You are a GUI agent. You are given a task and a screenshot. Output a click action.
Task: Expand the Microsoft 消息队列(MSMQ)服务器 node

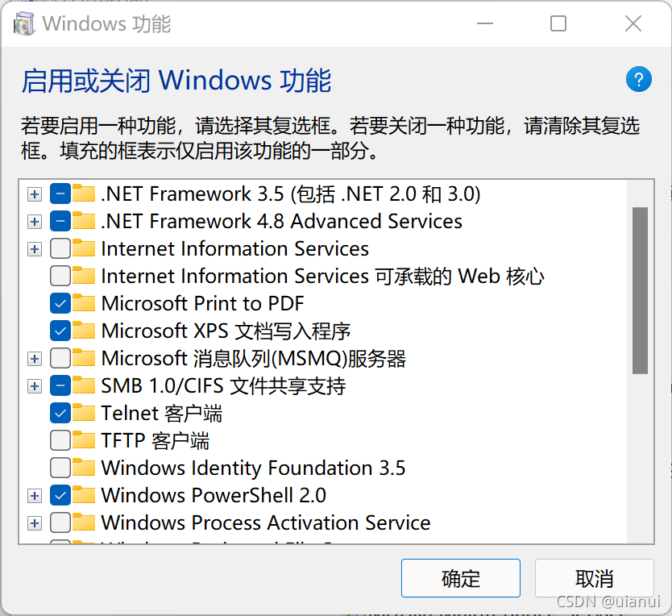click(x=34, y=358)
